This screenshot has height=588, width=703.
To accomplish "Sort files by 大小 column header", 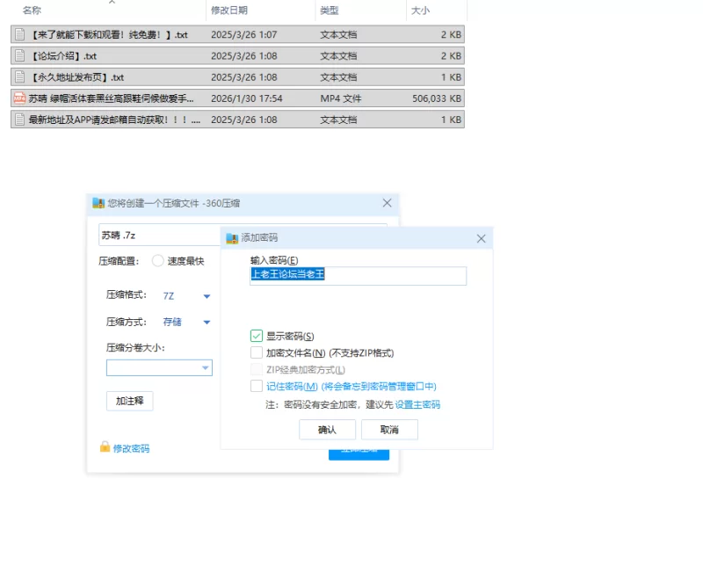I will point(420,11).
